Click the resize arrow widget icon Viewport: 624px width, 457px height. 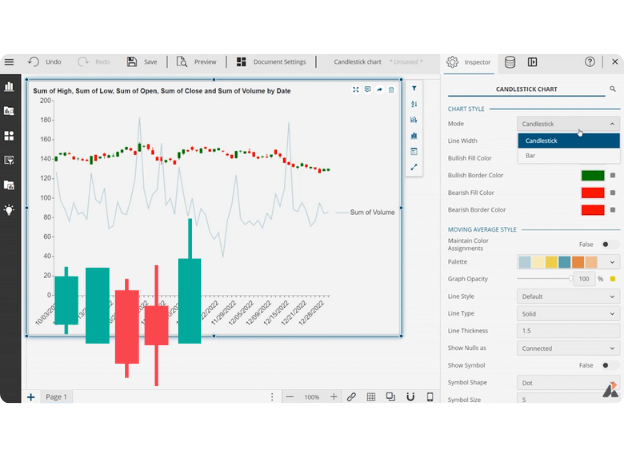(414, 167)
